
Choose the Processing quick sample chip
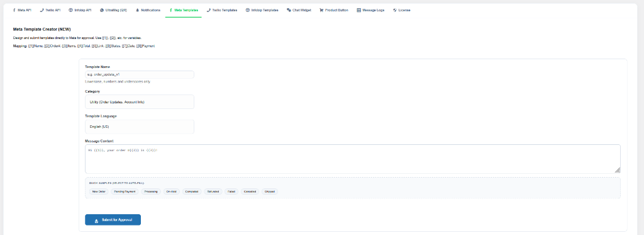click(x=151, y=192)
